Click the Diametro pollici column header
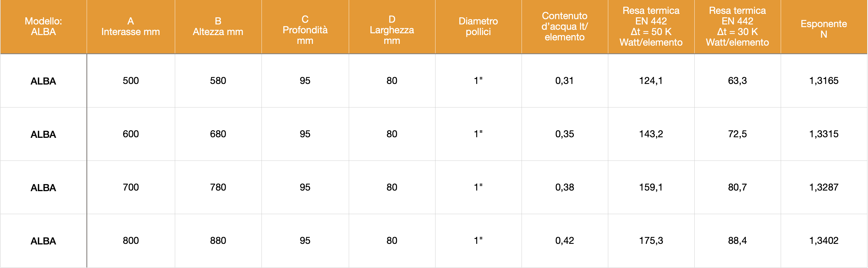This screenshot has width=868, height=268. point(478,27)
